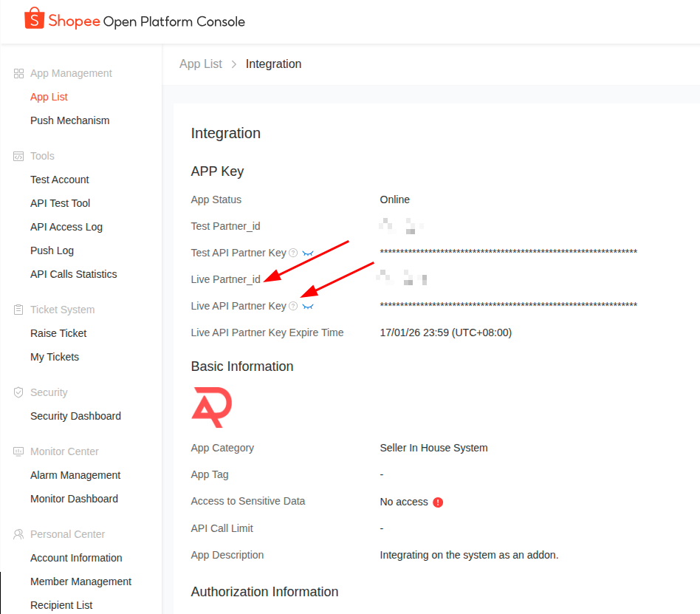Image resolution: width=700 pixels, height=614 pixels.
Task: Open Member Management page
Action: point(80,581)
